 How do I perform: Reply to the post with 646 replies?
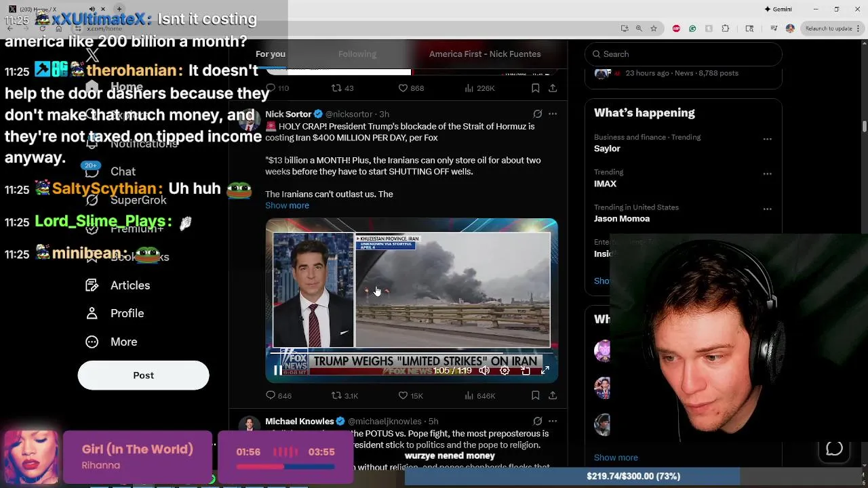278,395
